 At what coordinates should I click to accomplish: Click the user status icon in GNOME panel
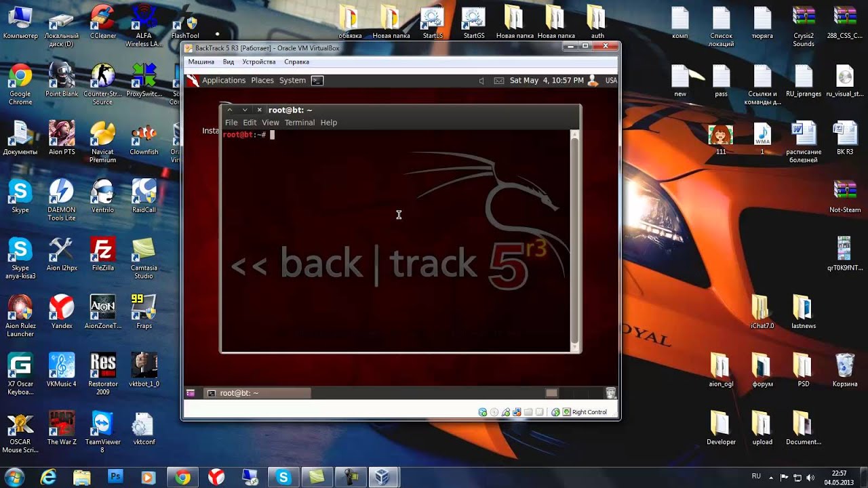point(593,80)
